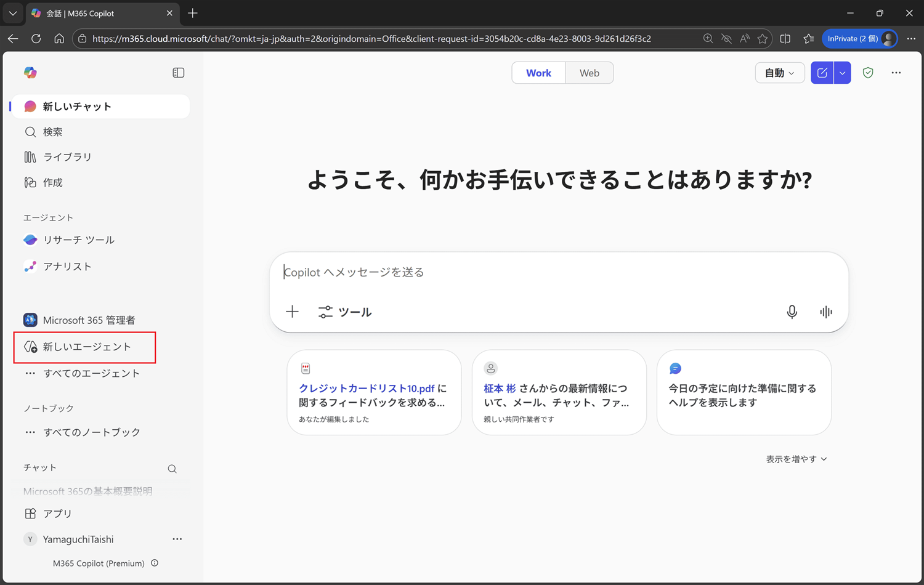Open split screen icon in browser toolbar
924x585 pixels.
(x=785, y=38)
